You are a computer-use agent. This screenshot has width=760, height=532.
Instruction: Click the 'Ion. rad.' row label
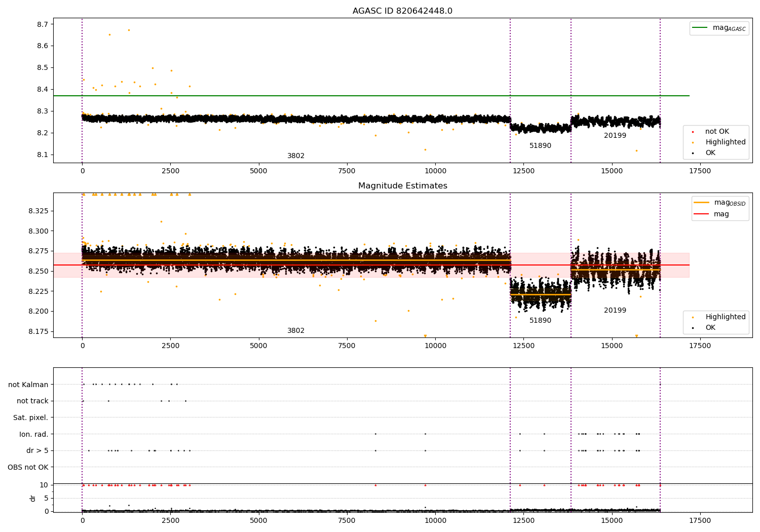point(34,434)
